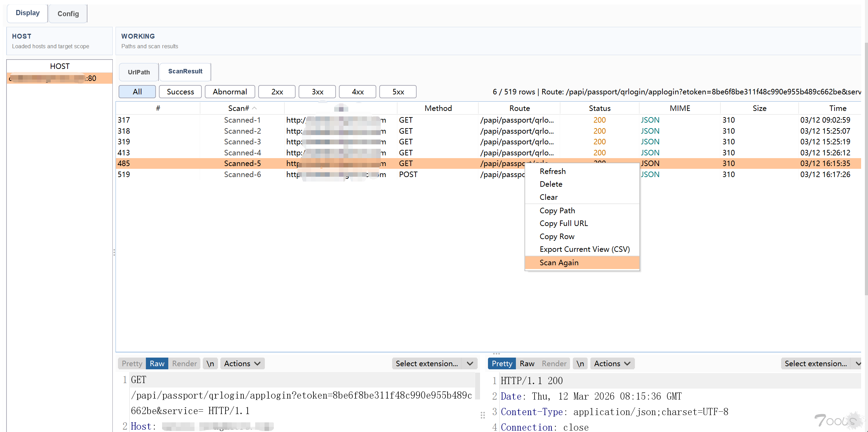This screenshot has height=432, width=868.
Task: Toggle newline display in response pane
Action: click(x=580, y=363)
